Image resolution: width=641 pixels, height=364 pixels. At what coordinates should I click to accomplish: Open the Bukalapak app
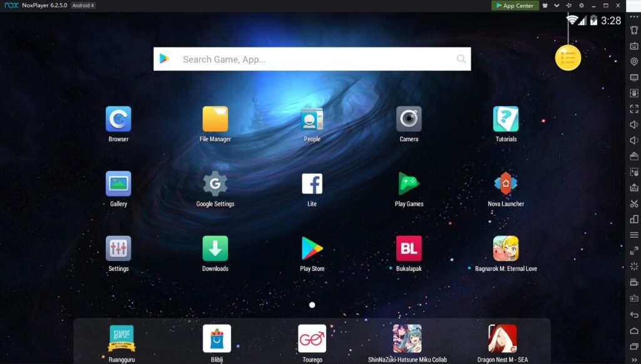coord(409,248)
